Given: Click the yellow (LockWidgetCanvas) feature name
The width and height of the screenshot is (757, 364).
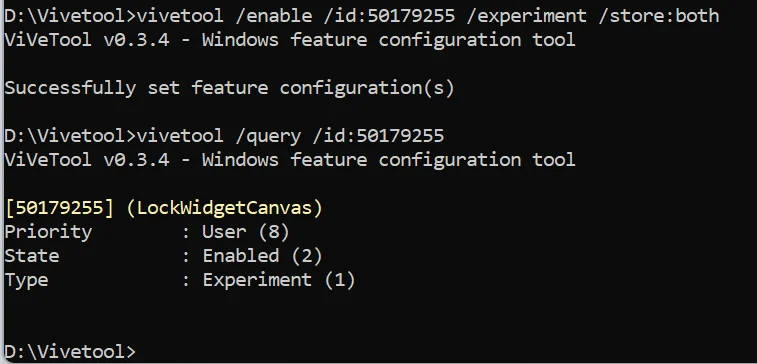Looking at the screenshot, I should (x=224, y=208).
